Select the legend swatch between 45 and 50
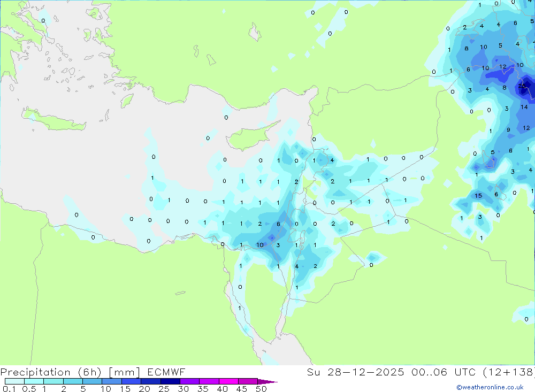 pyautogui.click(x=248, y=381)
